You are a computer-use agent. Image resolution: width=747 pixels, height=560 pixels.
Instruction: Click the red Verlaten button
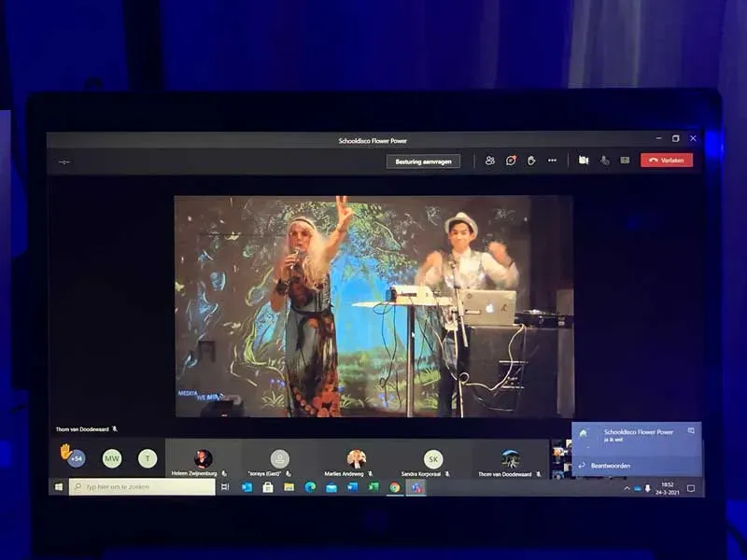pyautogui.click(x=667, y=161)
